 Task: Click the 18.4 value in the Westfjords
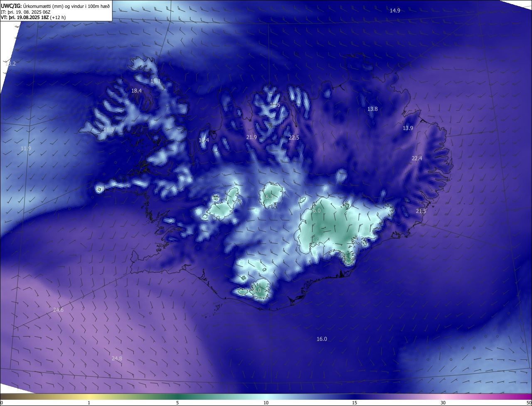click(136, 90)
